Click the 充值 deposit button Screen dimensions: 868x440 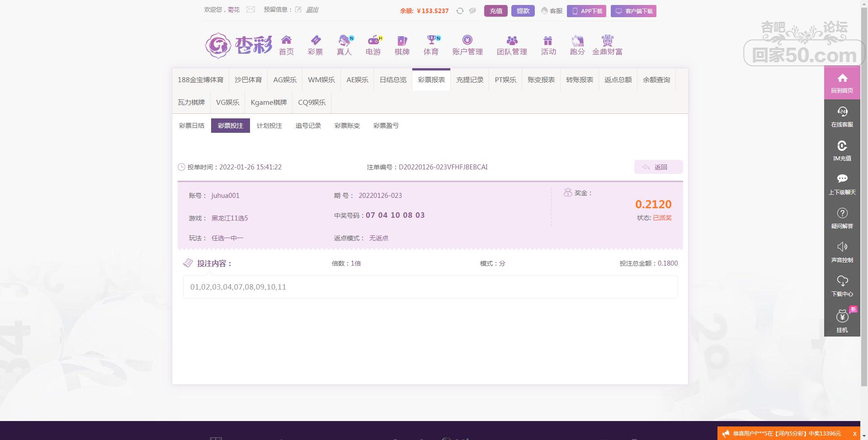[x=496, y=11]
